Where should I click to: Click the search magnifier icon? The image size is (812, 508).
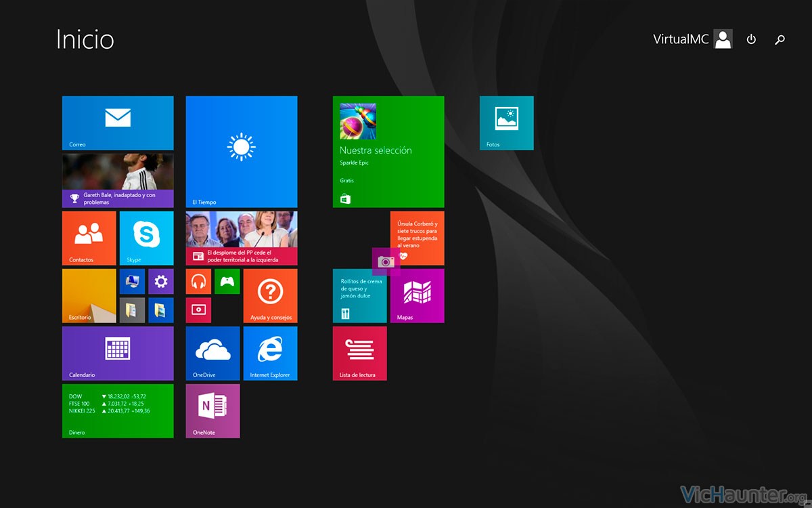pos(780,39)
